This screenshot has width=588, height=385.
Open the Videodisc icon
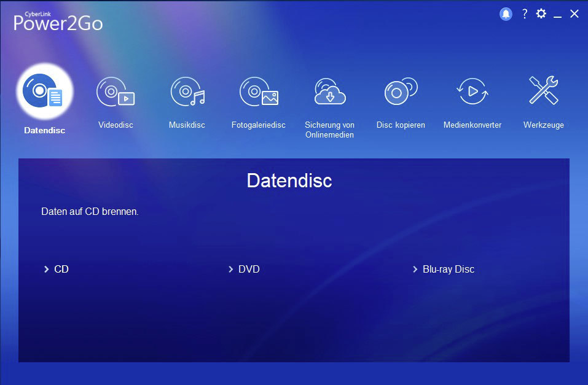[116, 91]
